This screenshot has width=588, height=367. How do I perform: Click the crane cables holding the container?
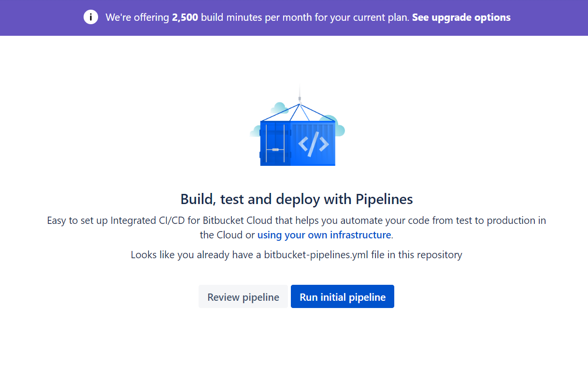click(300, 113)
